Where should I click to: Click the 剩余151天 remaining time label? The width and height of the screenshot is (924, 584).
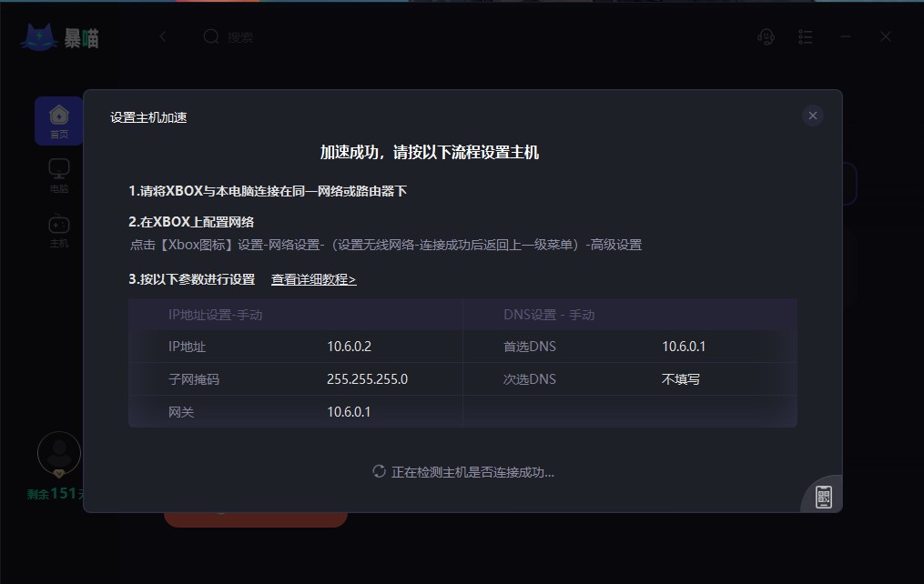pyautogui.click(x=56, y=493)
